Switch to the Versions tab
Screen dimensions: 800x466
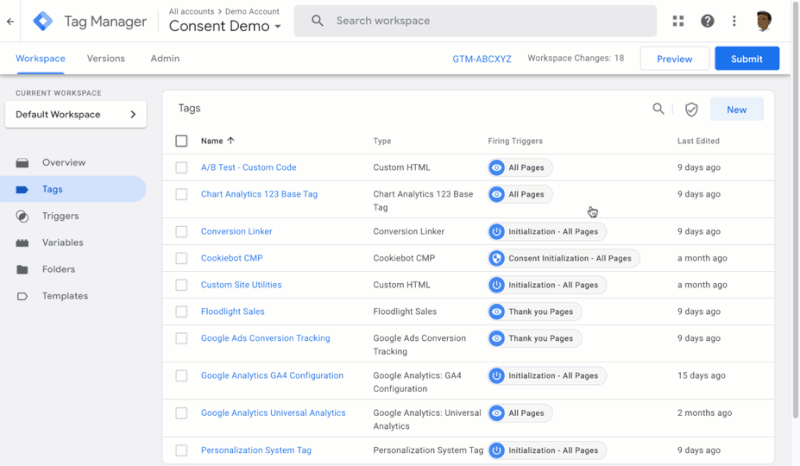tap(106, 59)
